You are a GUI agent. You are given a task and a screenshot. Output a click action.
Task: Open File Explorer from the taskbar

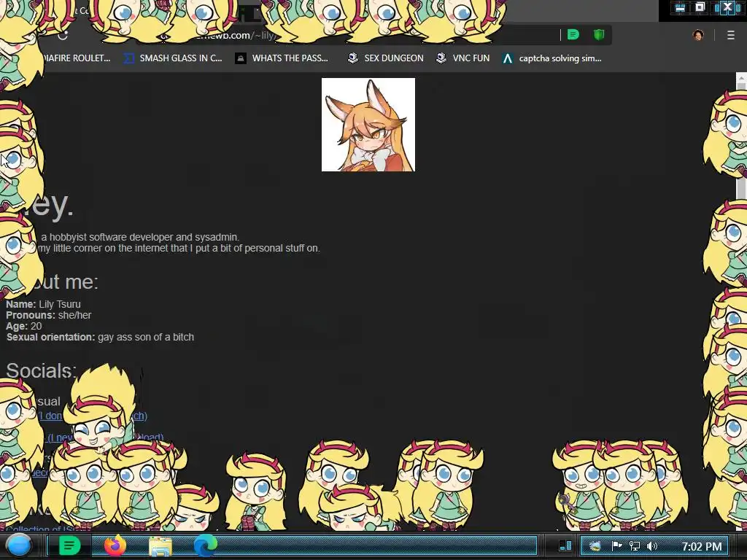coord(160,546)
